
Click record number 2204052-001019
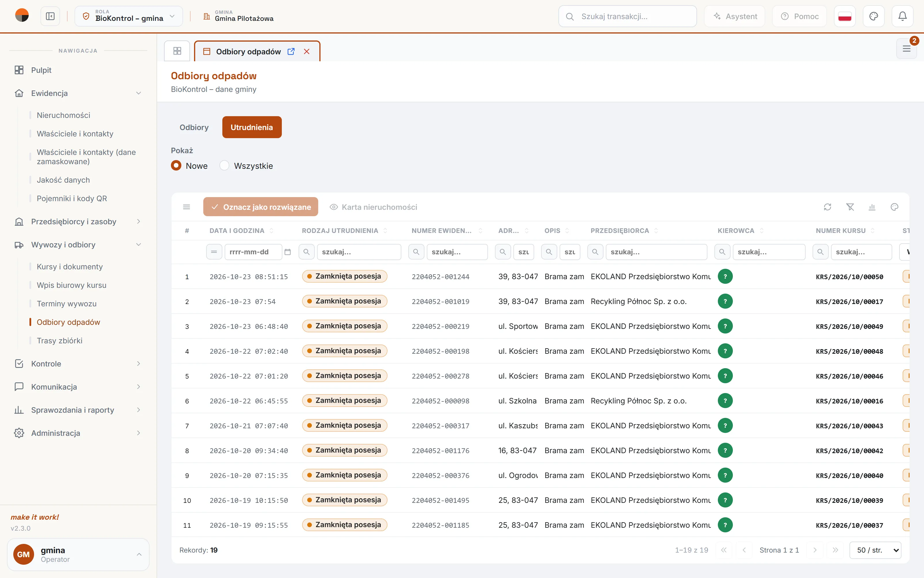point(440,302)
